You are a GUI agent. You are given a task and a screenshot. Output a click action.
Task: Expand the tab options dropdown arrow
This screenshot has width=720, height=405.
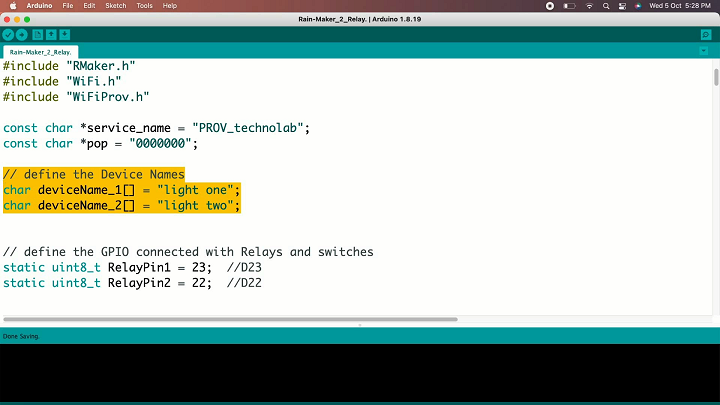pos(703,51)
